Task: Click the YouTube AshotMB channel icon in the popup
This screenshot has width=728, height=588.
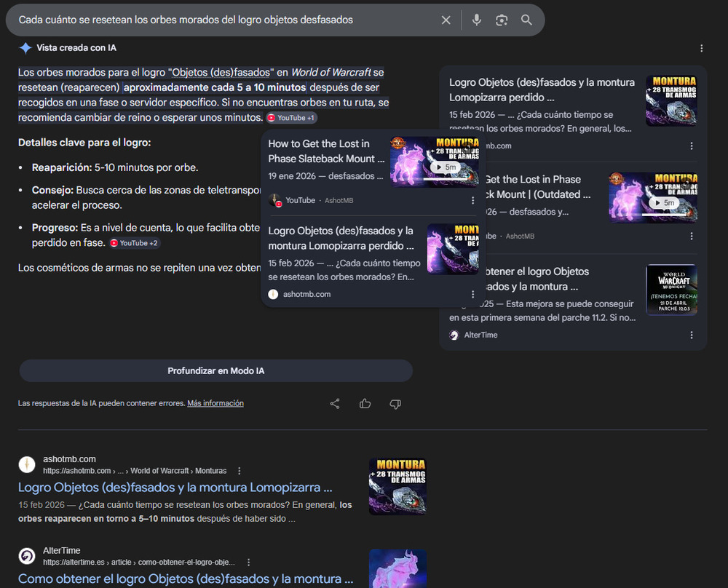Action: [x=275, y=200]
